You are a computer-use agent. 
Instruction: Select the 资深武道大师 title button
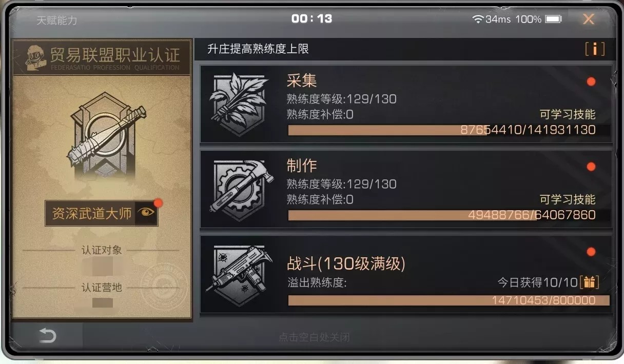click(x=101, y=213)
